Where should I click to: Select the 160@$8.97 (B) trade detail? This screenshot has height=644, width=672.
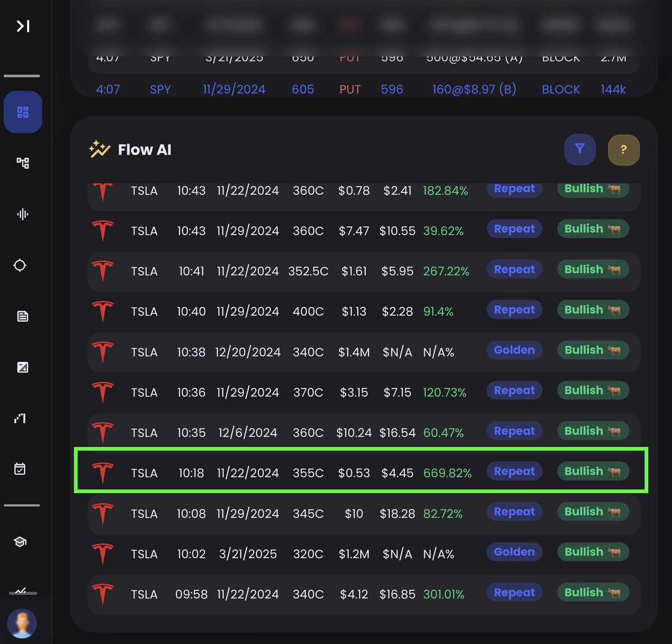tap(474, 89)
